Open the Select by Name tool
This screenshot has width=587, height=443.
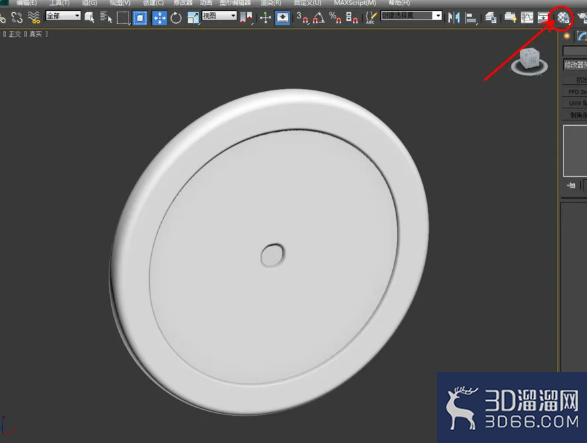point(106,17)
